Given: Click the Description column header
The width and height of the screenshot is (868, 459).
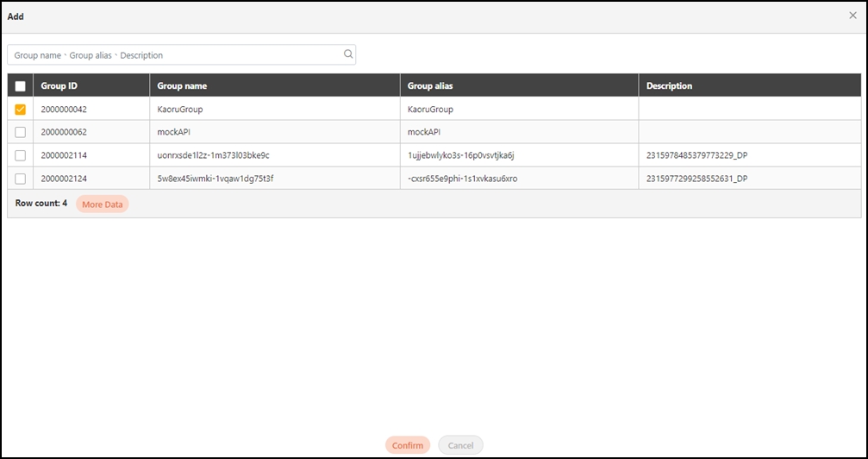Looking at the screenshot, I should click(x=669, y=86).
